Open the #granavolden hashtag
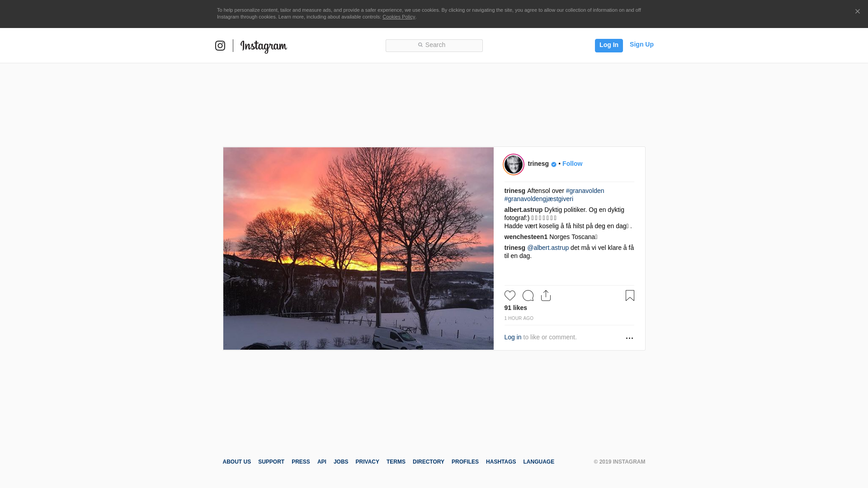This screenshot has height=488, width=868. tap(585, 191)
